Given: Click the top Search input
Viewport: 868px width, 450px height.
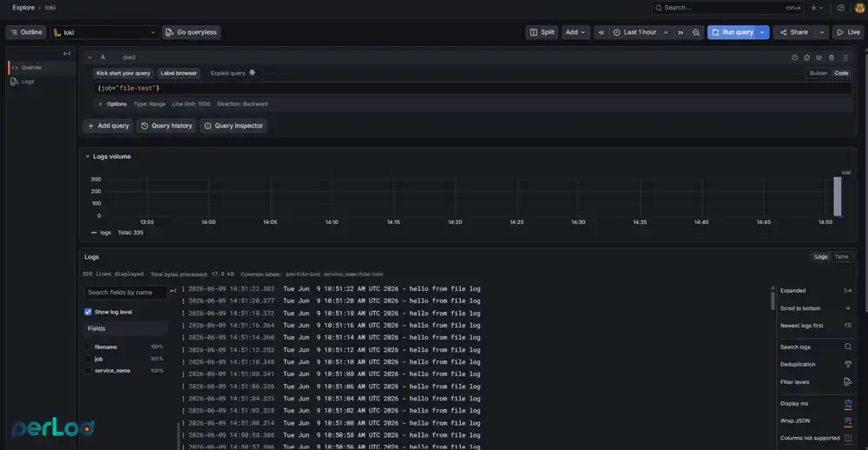Looking at the screenshot, I should tap(728, 8).
